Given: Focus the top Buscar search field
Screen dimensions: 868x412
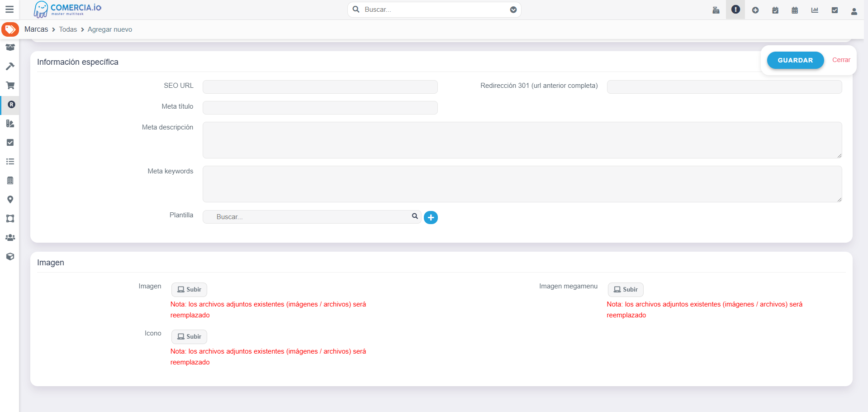Looking at the screenshot, I should (434, 10).
